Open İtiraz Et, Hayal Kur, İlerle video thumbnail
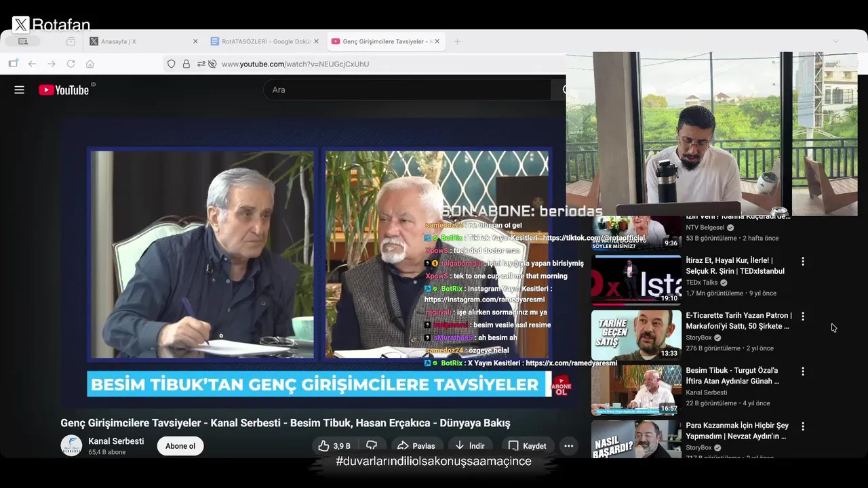Screen dimensions: 868x488 636,280
